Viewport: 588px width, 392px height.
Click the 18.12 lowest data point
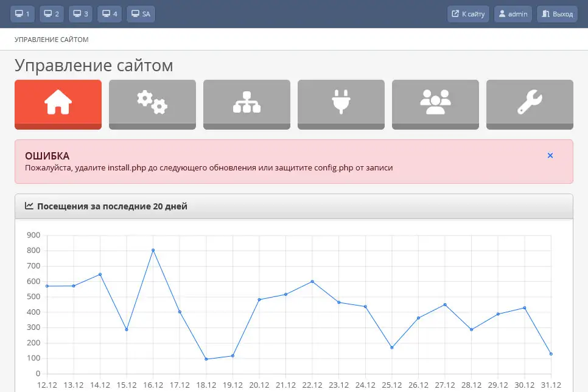206,359
